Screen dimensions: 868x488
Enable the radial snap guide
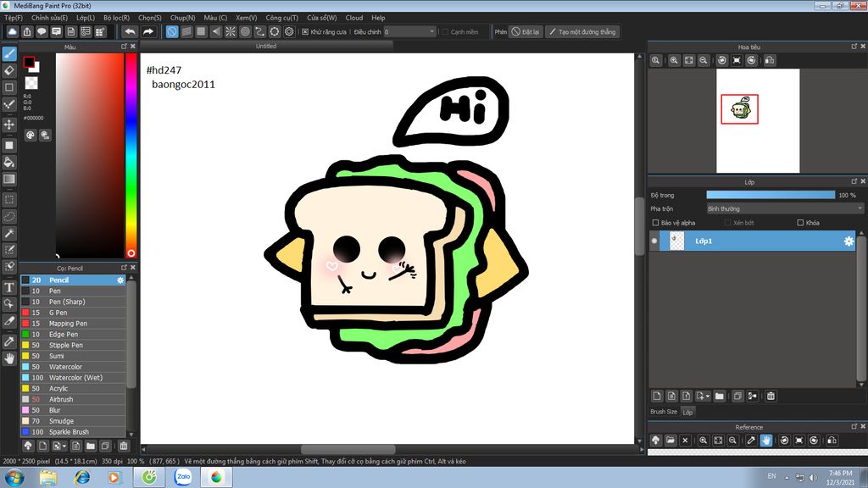tap(231, 31)
